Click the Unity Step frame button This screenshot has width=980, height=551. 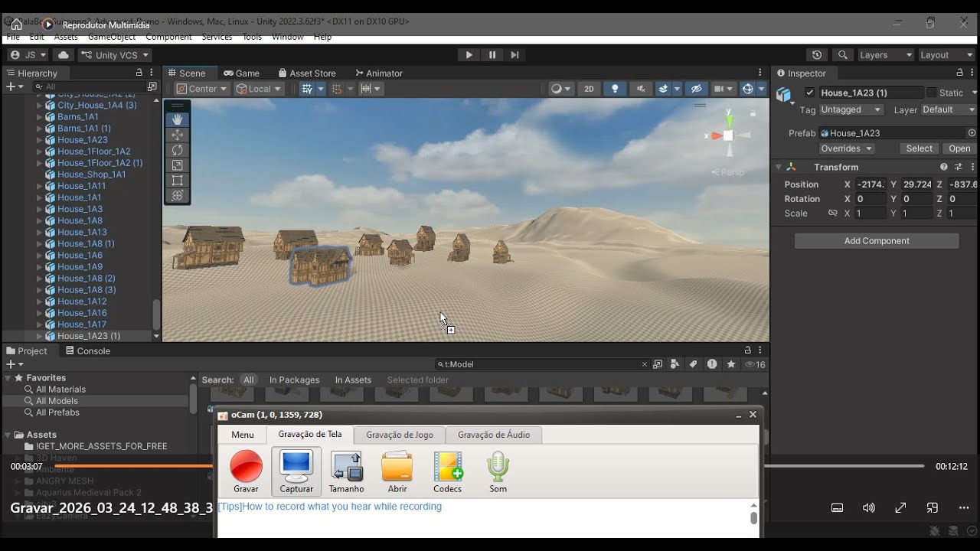[x=514, y=55]
